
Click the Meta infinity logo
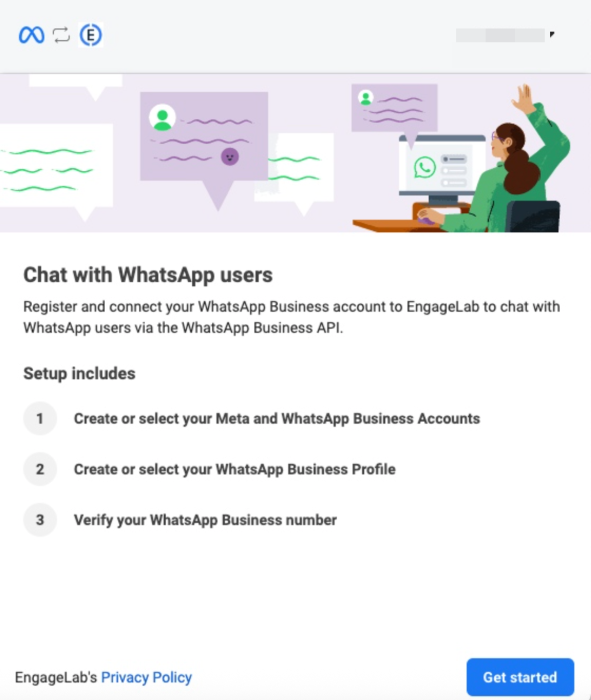pyautogui.click(x=32, y=35)
